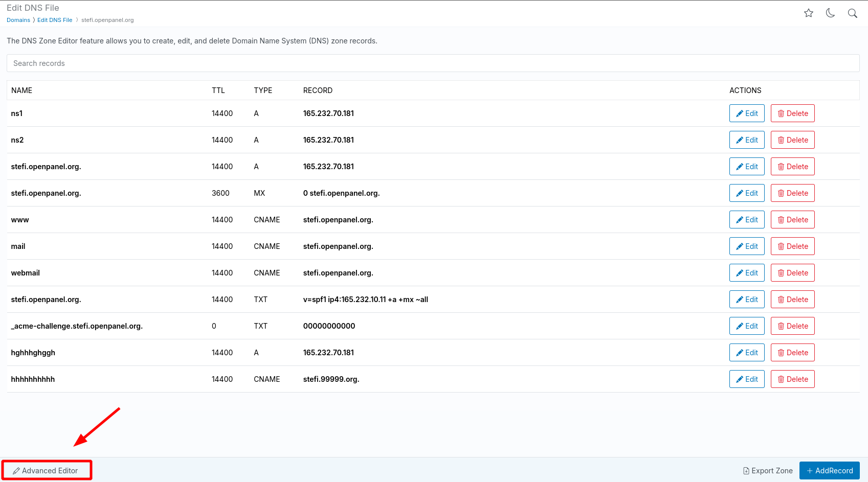Delete the stefi.openpanel.org. A record
This screenshot has width=868, height=482.
tap(792, 167)
